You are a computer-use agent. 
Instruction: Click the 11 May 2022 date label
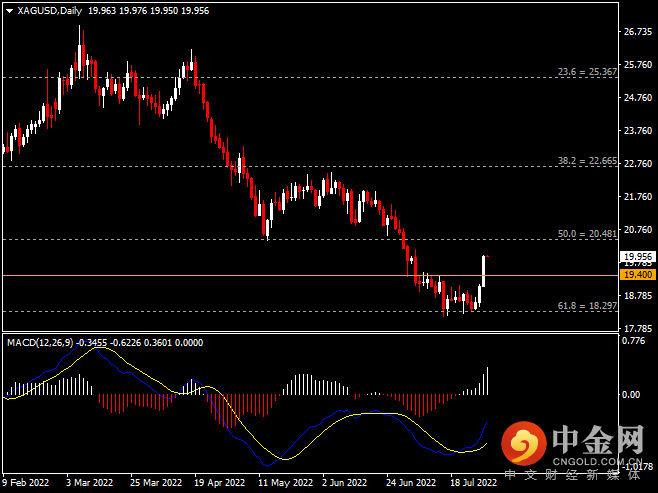point(285,483)
